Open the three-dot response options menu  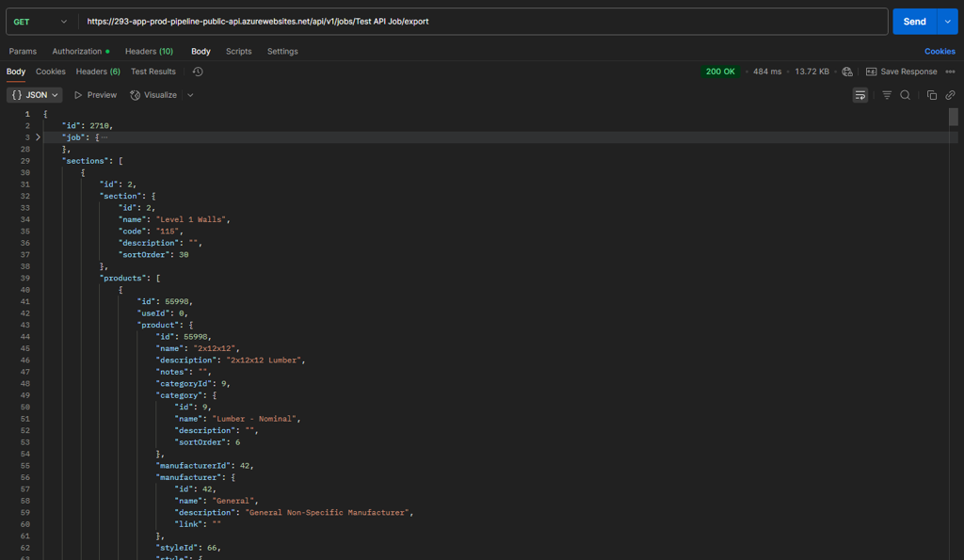tap(950, 72)
